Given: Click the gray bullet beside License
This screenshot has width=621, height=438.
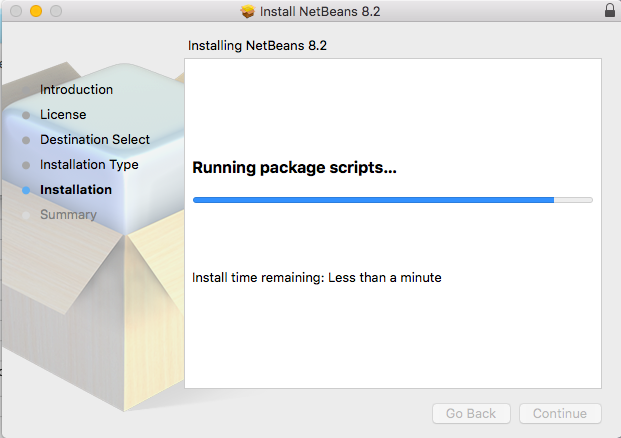Looking at the screenshot, I should tap(26, 115).
